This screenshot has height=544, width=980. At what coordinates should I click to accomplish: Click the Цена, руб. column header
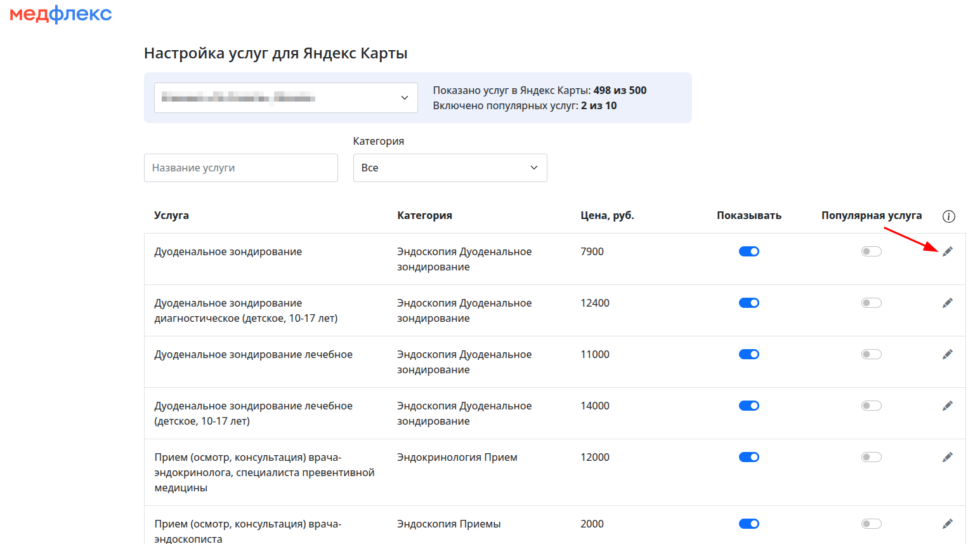(607, 216)
